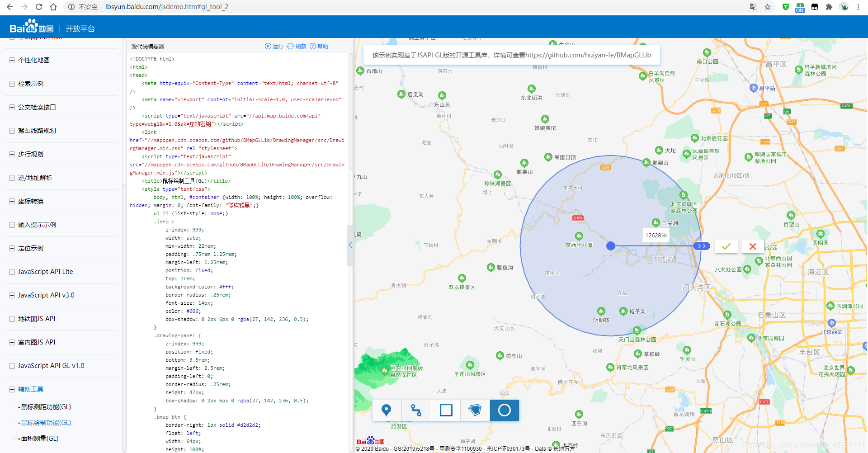
Task: Click the 昌平区 district label
Action: tap(776, 64)
